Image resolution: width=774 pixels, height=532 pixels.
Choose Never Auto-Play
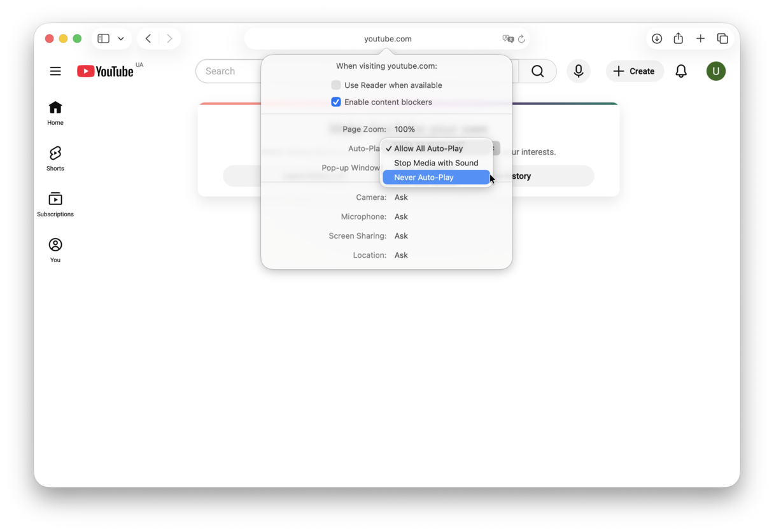pyautogui.click(x=436, y=178)
